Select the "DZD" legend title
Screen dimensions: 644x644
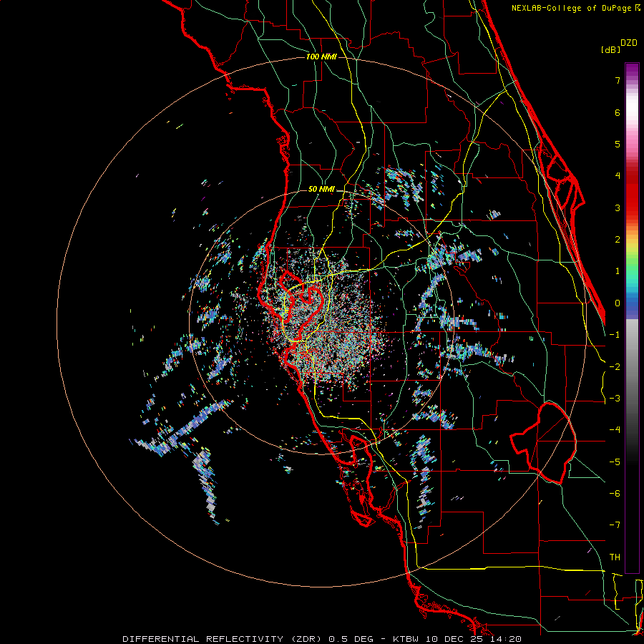click(629, 43)
